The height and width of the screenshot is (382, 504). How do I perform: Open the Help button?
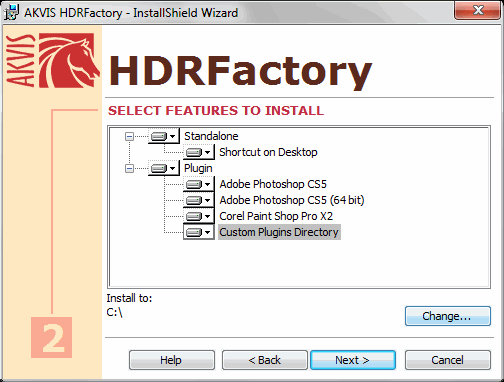(x=172, y=360)
